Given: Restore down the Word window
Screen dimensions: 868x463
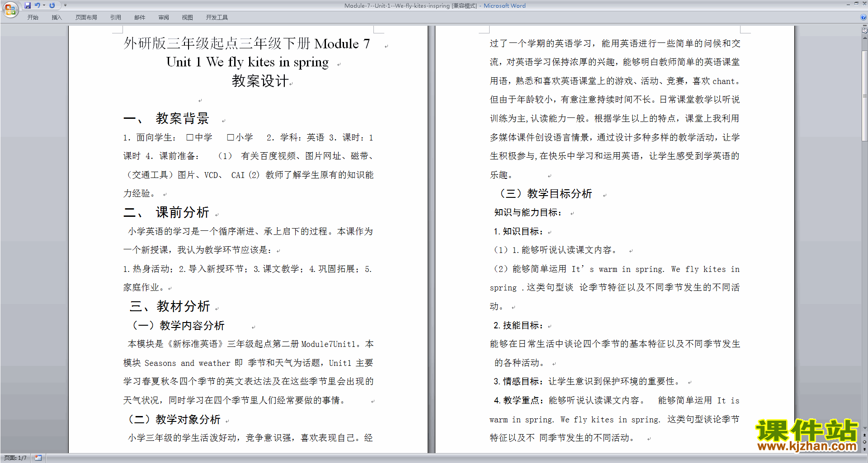Looking at the screenshot, I should pyautogui.click(x=856, y=4).
